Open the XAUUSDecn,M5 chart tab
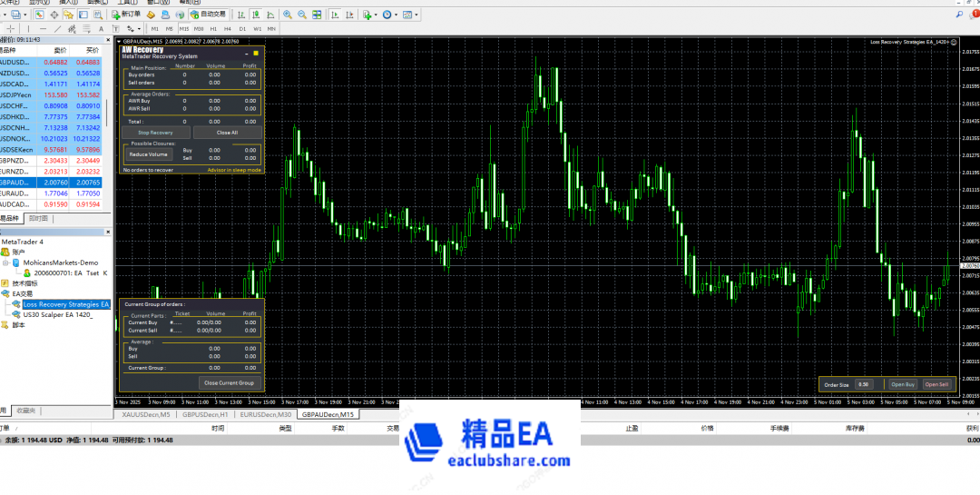The width and height of the screenshot is (980, 495). [x=145, y=414]
